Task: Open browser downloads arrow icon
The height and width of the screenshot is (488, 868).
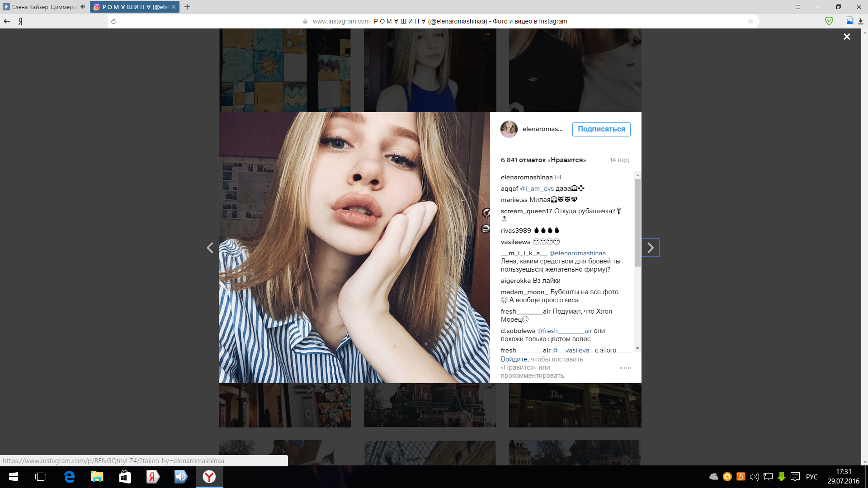Action: click(x=861, y=21)
